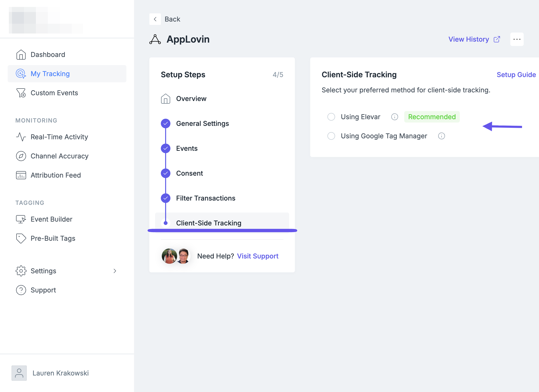
Task: Click the AppLovin logo icon
Action: click(x=155, y=39)
